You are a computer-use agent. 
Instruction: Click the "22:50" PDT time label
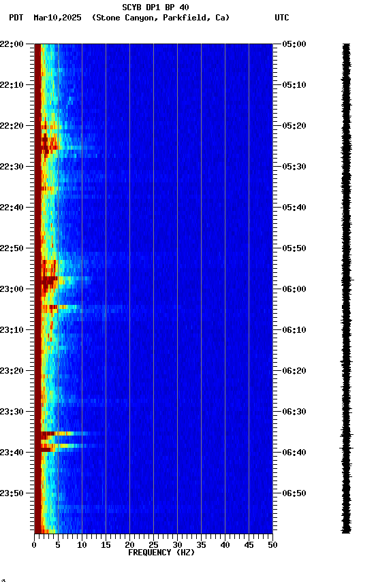coord(12,248)
